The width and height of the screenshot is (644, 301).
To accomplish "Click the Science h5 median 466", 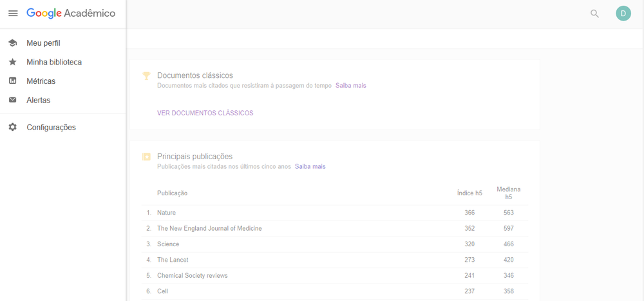I will [509, 244].
